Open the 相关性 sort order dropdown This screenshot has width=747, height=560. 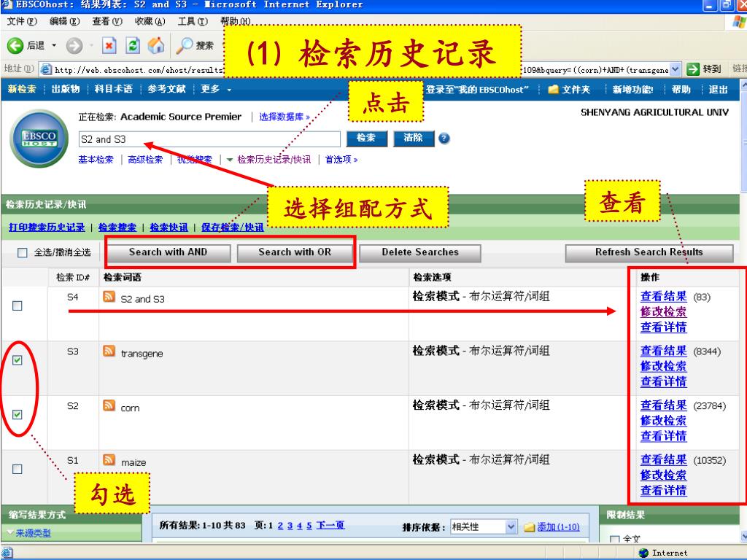tap(511, 526)
